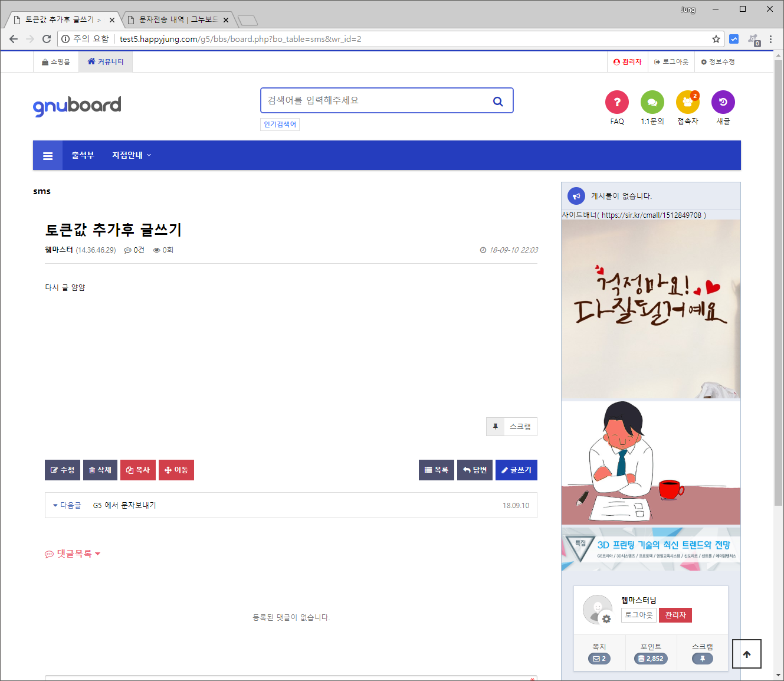This screenshot has width=784, height=681.
Task: Click the pin icon beside 스크랩
Action: tap(495, 426)
